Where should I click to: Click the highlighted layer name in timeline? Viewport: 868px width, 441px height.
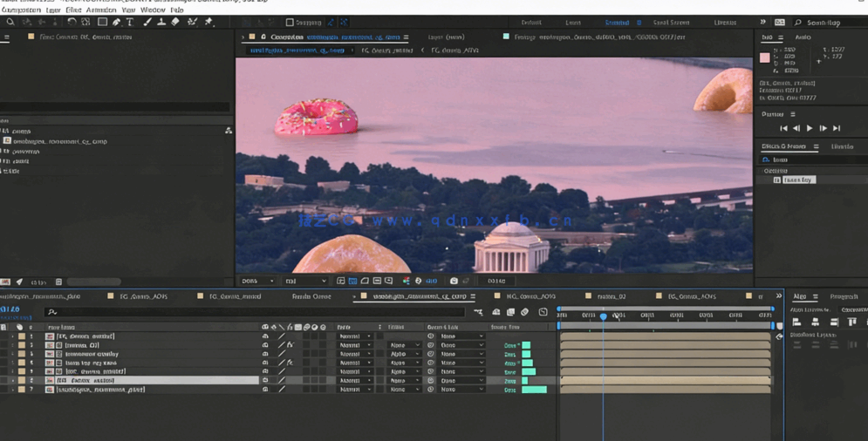point(85,380)
